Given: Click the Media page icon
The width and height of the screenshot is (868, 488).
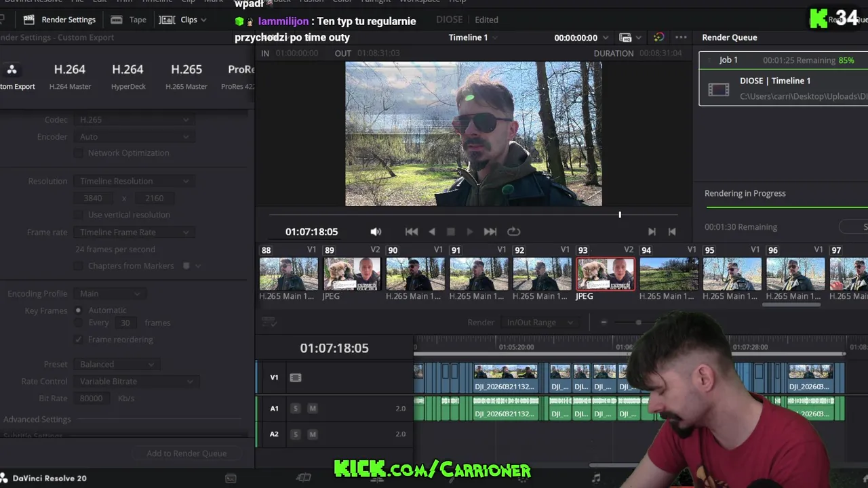Looking at the screenshot, I should pyautogui.click(x=231, y=479).
